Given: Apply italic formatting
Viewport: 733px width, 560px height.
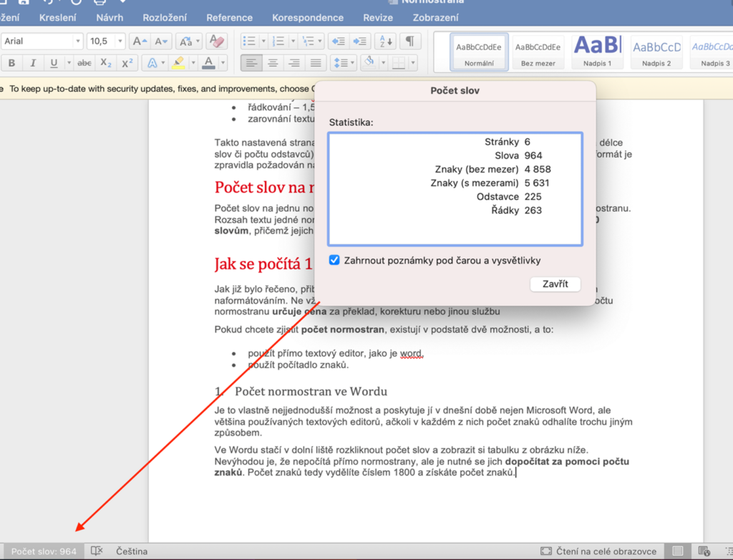Looking at the screenshot, I should pos(33,63).
